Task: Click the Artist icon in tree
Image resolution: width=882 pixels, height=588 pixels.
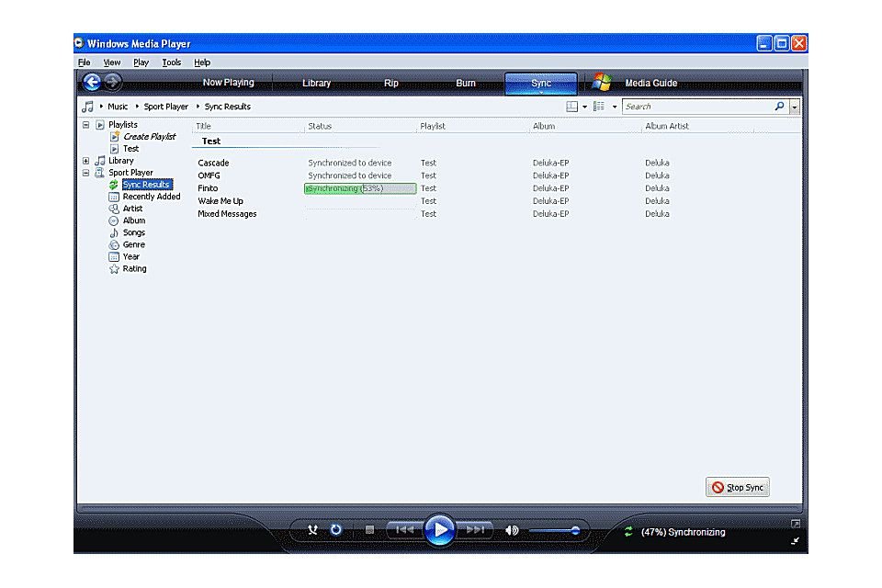Action: coord(114,209)
